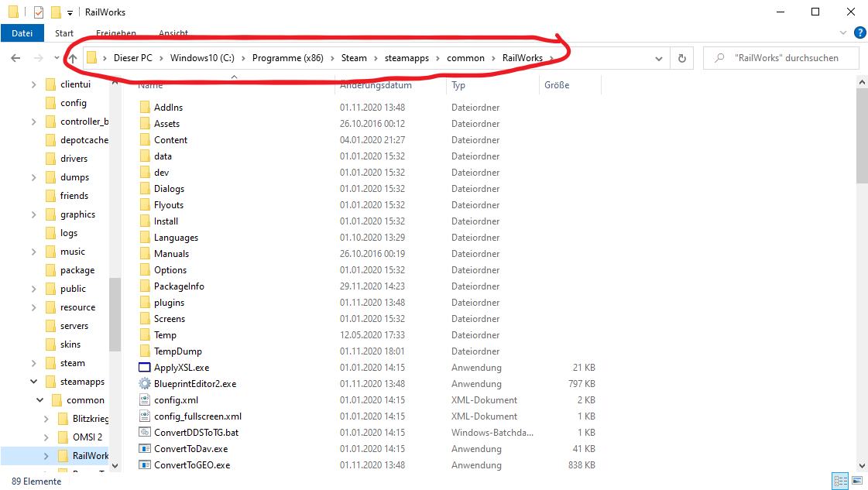
Task: Select the ConvertToDav.exe file icon
Action: 145,449
